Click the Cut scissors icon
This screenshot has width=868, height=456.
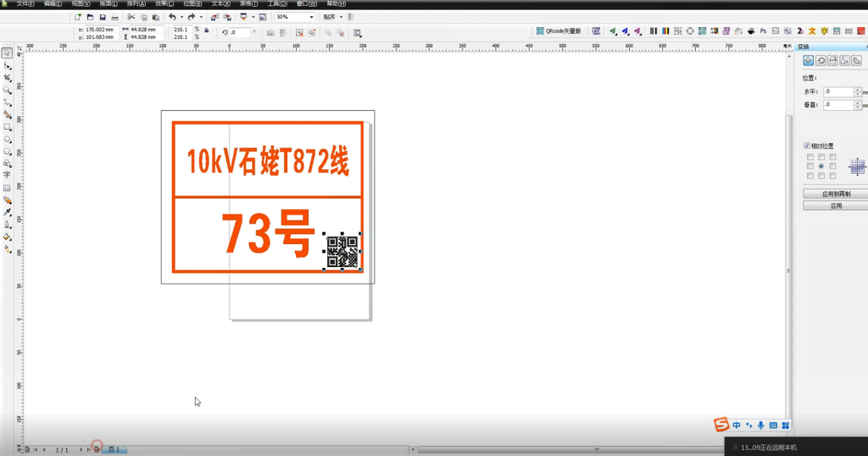131,17
